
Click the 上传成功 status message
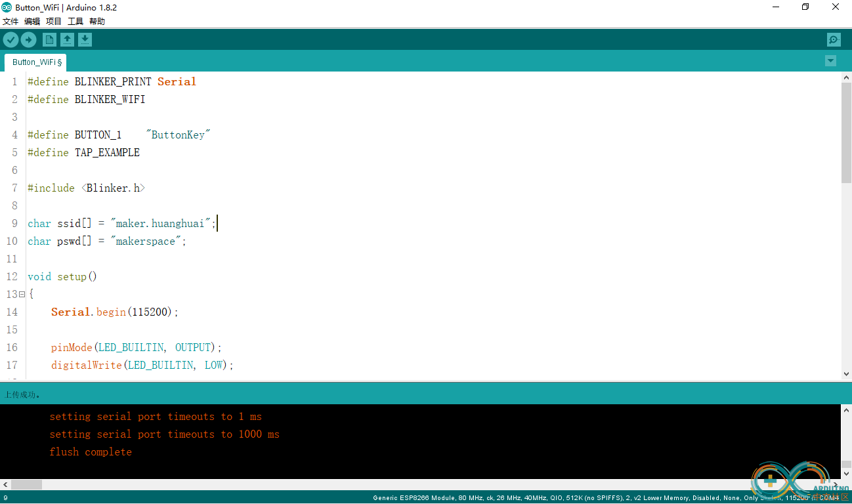pos(23,395)
